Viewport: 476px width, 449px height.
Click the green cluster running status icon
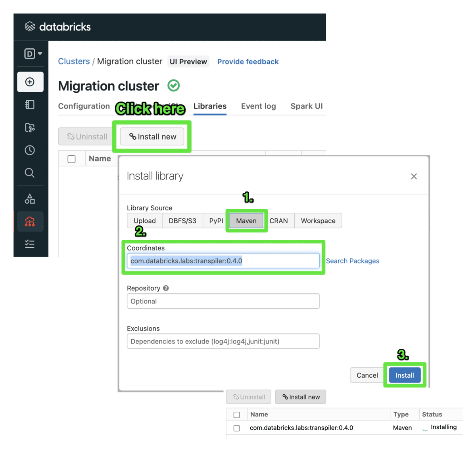(173, 86)
